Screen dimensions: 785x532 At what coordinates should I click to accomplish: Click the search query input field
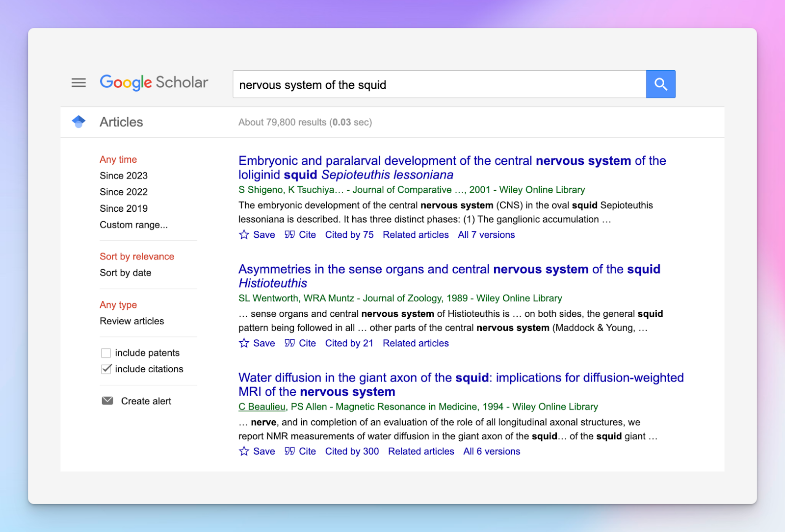point(440,84)
